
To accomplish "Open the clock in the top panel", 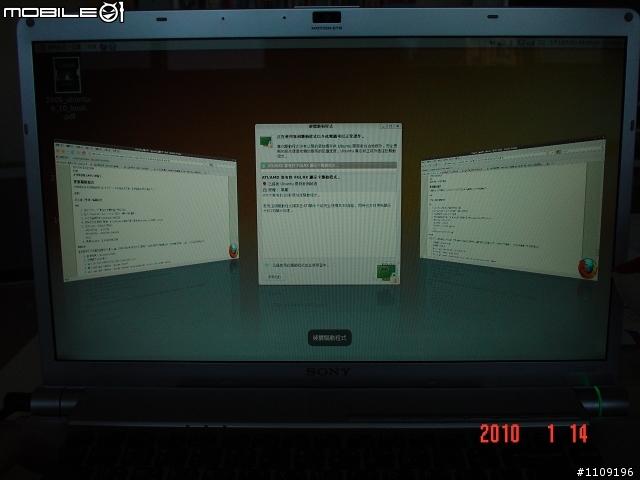I will [x=575, y=42].
